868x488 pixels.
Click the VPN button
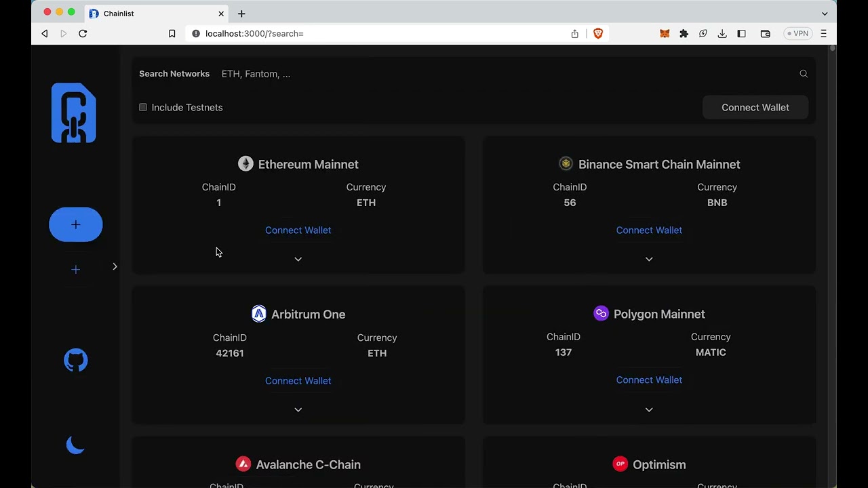pyautogui.click(x=798, y=33)
